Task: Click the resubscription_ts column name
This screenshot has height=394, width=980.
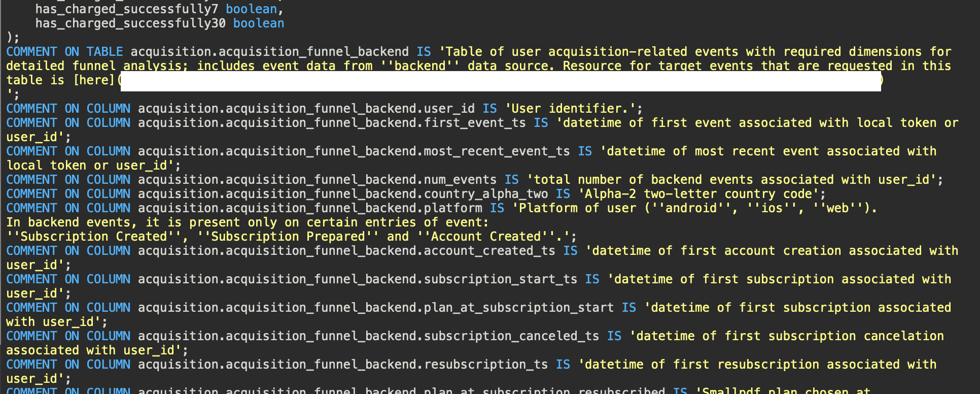Action: (486, 365)
